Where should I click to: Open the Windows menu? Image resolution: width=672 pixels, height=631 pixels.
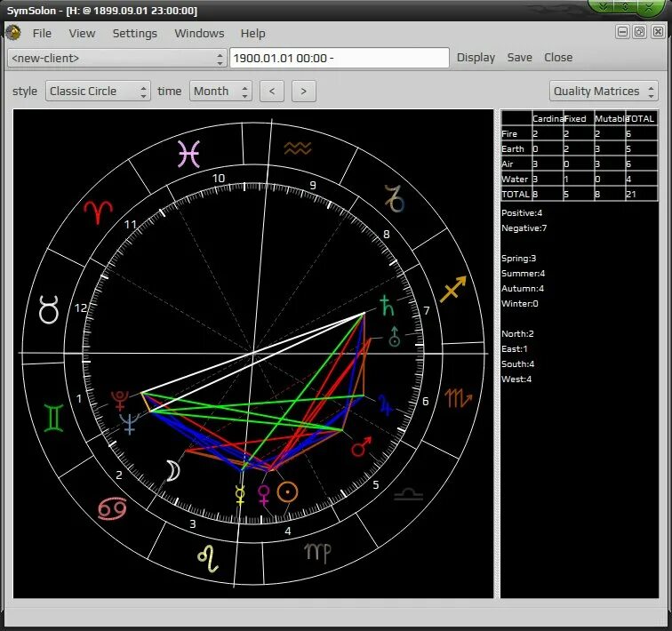coord(199,34)
